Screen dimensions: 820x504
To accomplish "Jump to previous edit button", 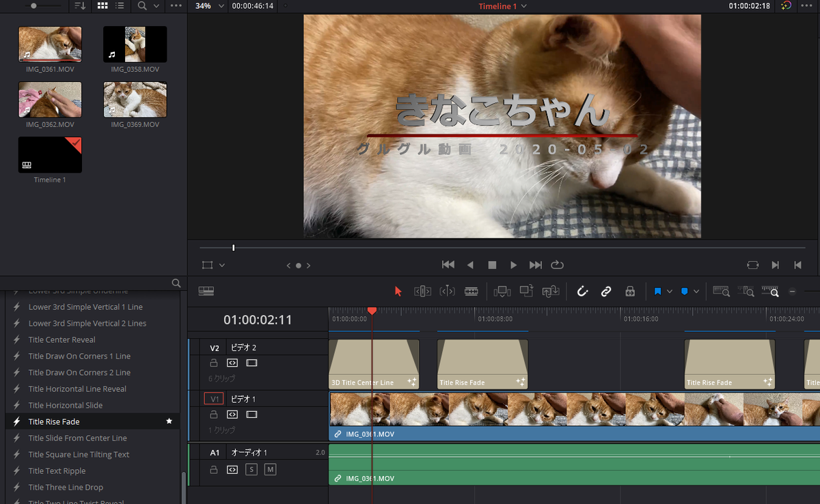I will point(797,265).
